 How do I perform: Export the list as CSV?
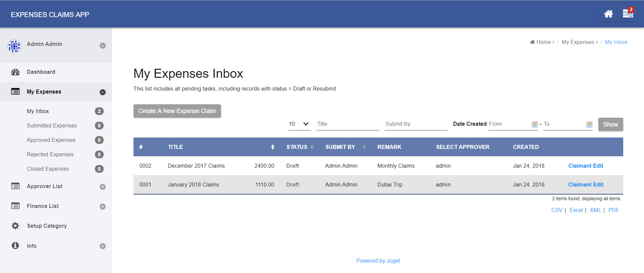(556, 210)
